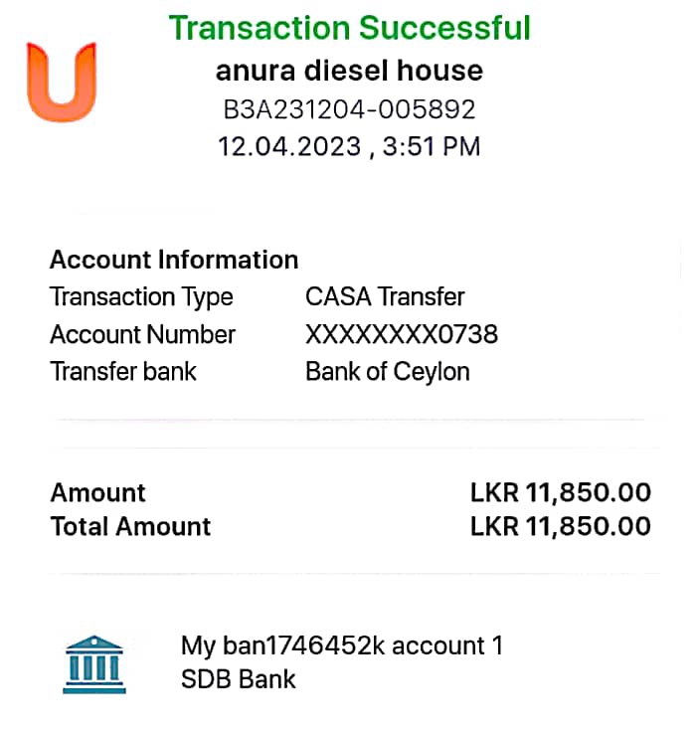The image size is (700, 736).
Task: Click the Amount label
Action: (x=98, y=493)
